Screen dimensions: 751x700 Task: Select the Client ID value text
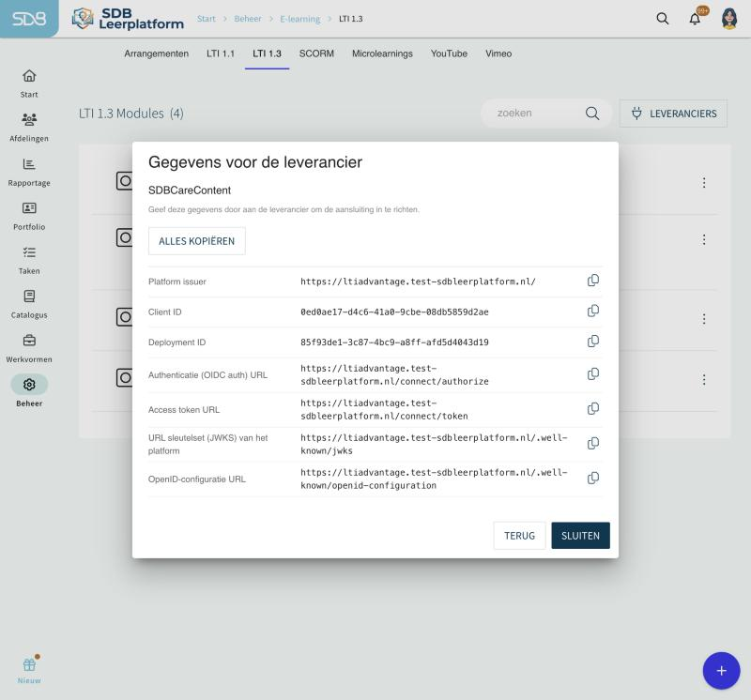click(x=394, y=312)
